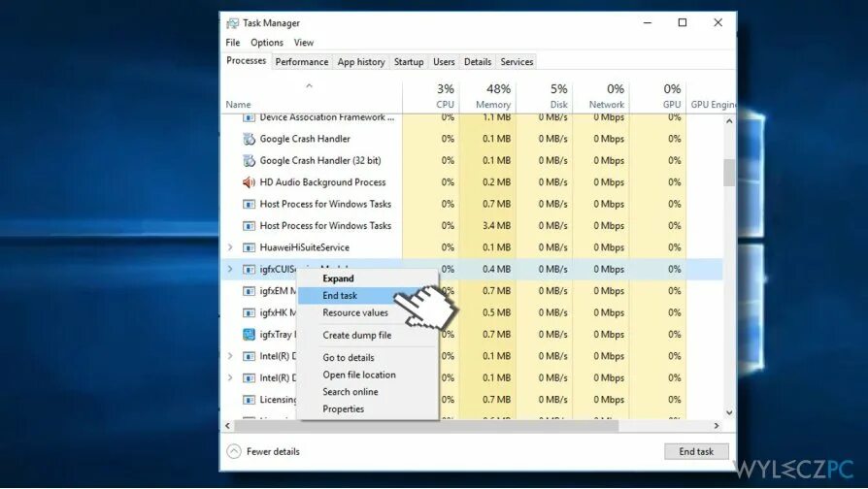Select the Device Association Framework row
The image size is (868, 489).
[x=472, y=117]
